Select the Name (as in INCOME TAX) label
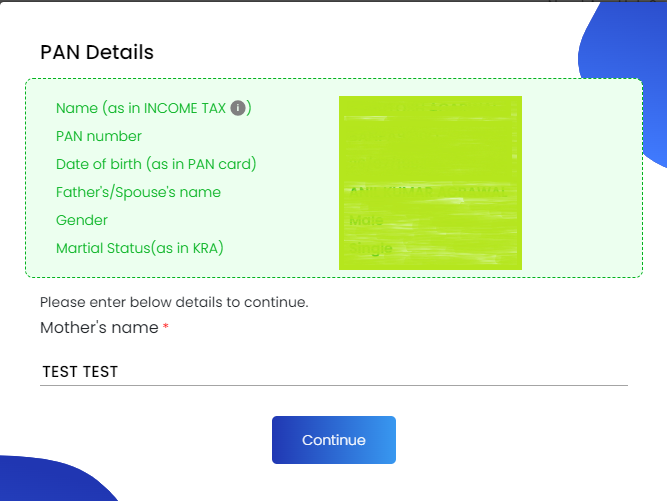Image resolution: width=667 pixels, height=501 pixels. click(154, 108)
